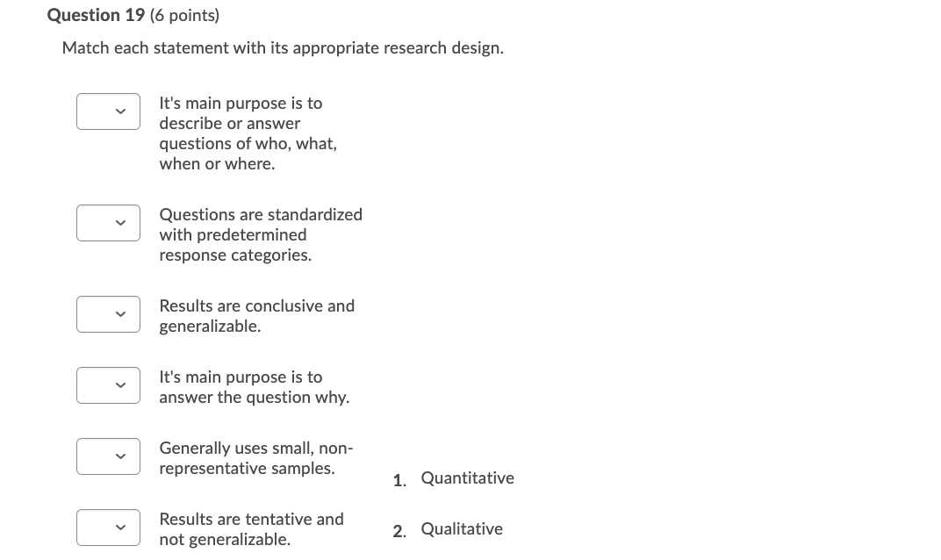Click the chevron beside 'Questions are standardized' statement
Image resolution: width=941 pixels, height=560 pixels.
(x=120, y=223)
